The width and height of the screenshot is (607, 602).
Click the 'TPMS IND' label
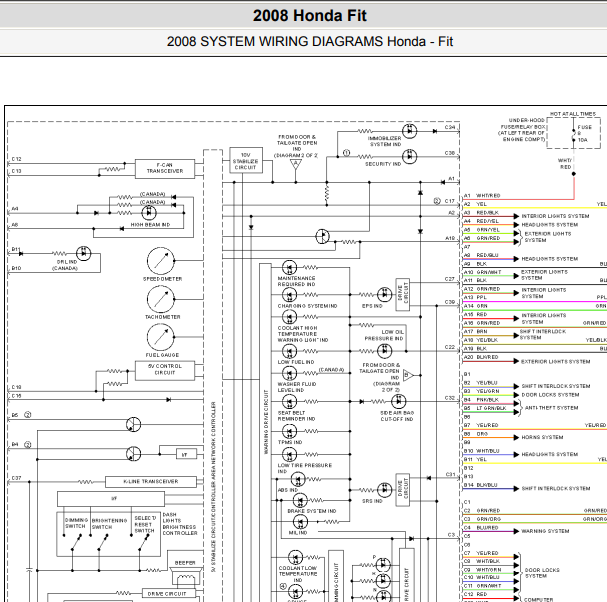290,442
